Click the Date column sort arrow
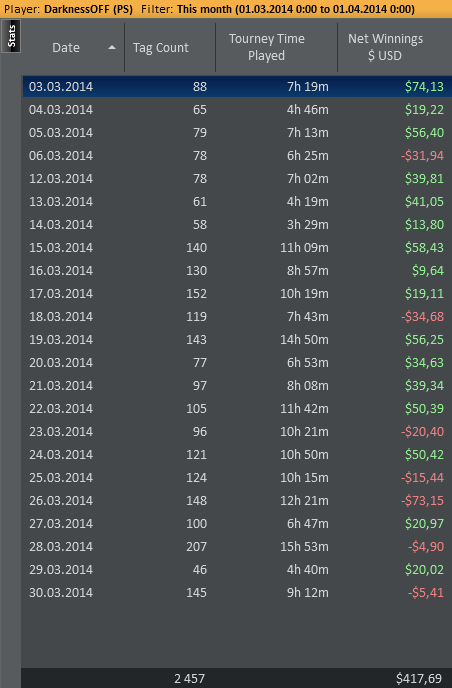 pos(112,47)
